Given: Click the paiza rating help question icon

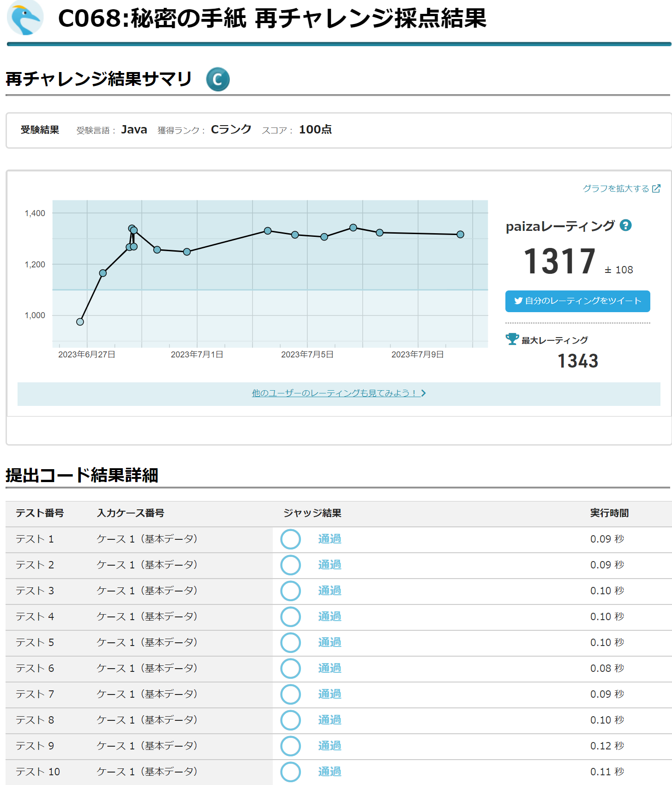Looking at the screenshot, I should coord(625,225).
